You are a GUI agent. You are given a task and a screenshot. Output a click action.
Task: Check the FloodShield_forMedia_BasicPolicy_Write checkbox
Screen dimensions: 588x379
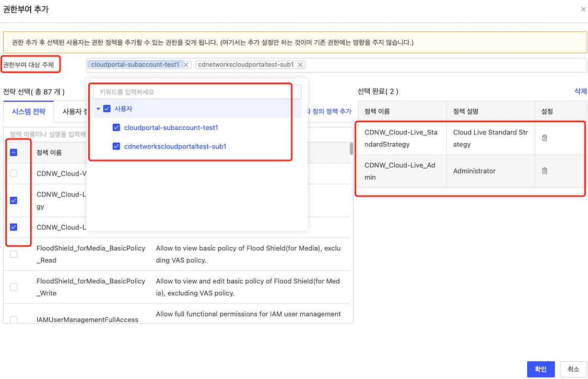coord(14,287)
